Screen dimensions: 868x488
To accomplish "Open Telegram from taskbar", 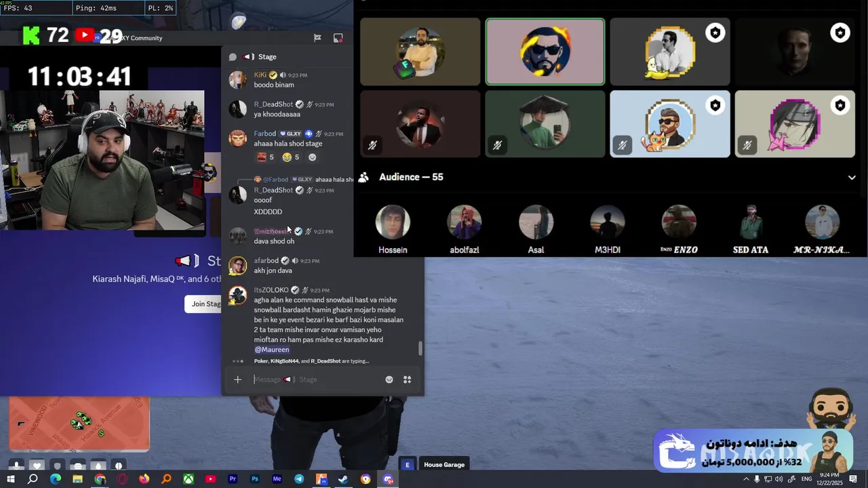I will click(x=299, y=479).
